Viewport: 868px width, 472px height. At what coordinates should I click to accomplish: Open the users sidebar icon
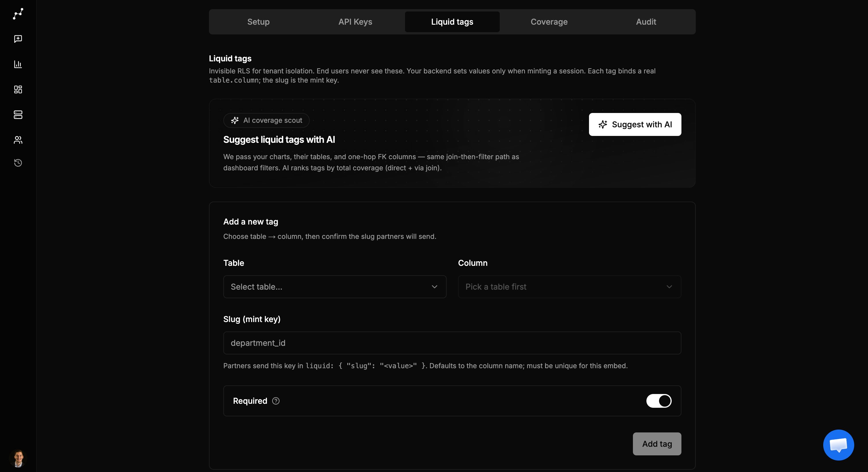point(18,140)
